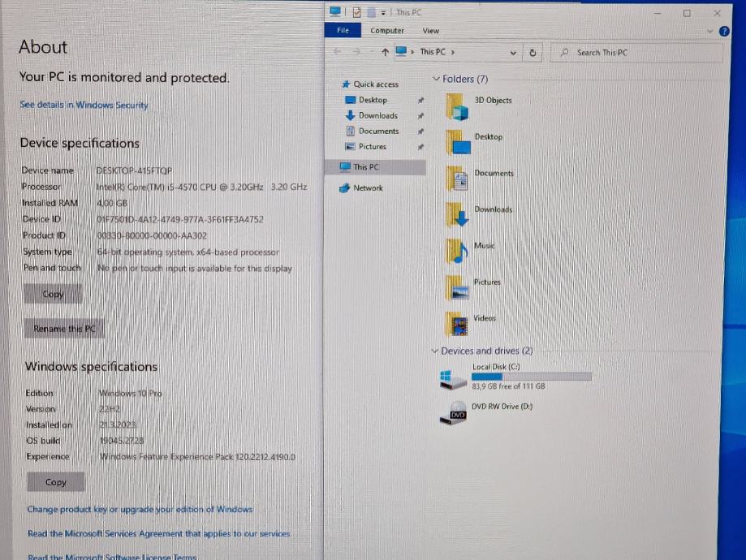Collapse the Devices and drives (2) group
Viewport: 746px width, 560px height.
pyautogui.click(x=434, y=351)
